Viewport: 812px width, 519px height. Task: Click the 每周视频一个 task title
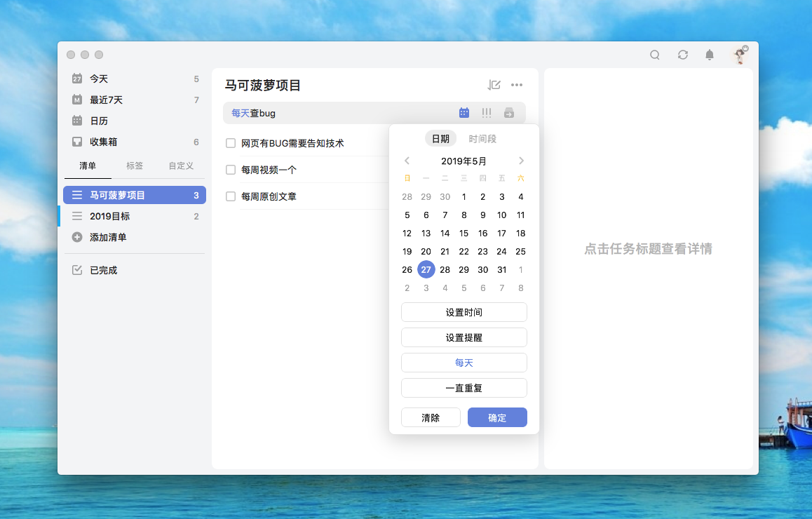pyautogui.click(x=269, y=170)
